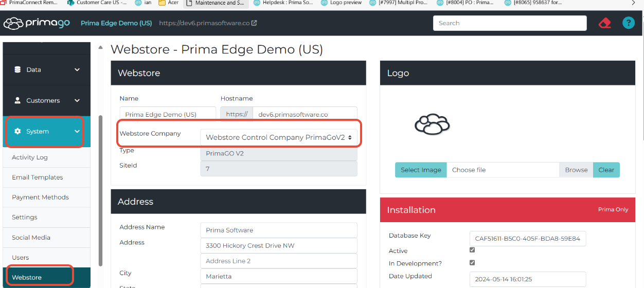The height and width of the screenshot is (288, 644).
Task: Switch to Acer browser tab
Action: point(169,3)
